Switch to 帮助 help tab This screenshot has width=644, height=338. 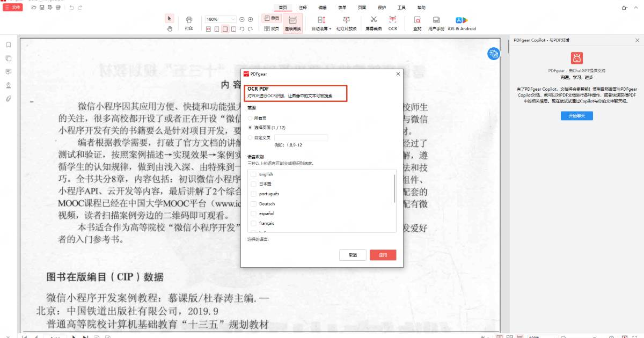tap(421, 8)
